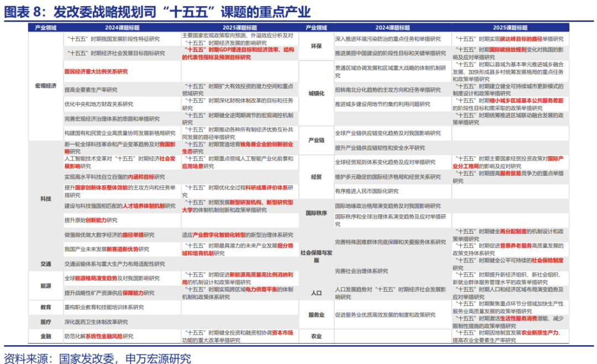Select the 社会保障与发展 category cell
This screenshot has width=597, height=364.
coord(316,256)
